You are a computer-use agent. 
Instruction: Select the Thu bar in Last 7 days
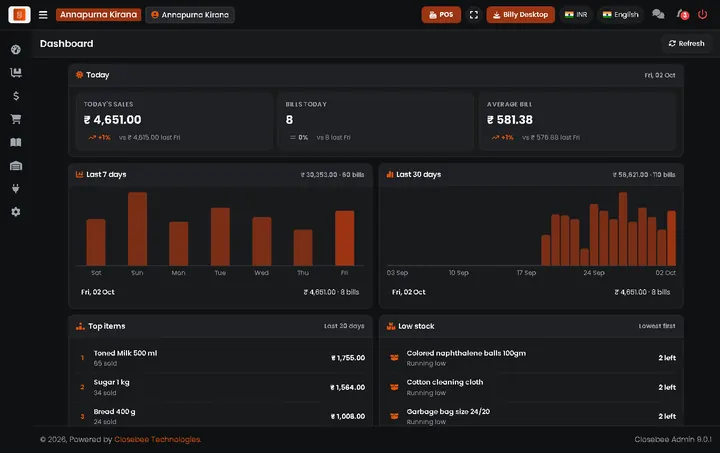tap(303, 247)
